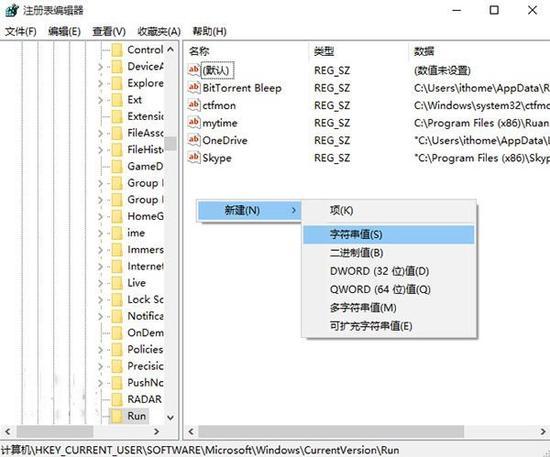Click the HomeG folder icon
The height and width of the screenshot is (457, 550).
click(117, 216)
